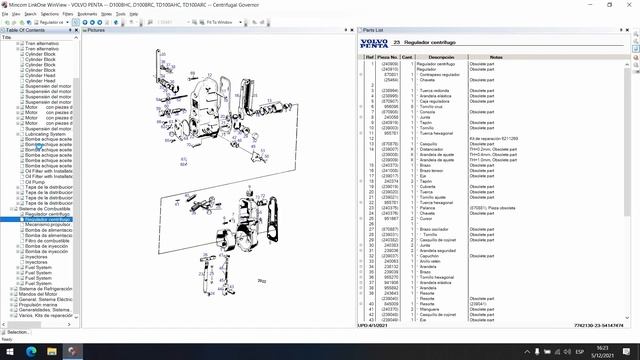This screenshot has height=360, width=640.
Task: Open the Help menu
Action: (134, 14)
